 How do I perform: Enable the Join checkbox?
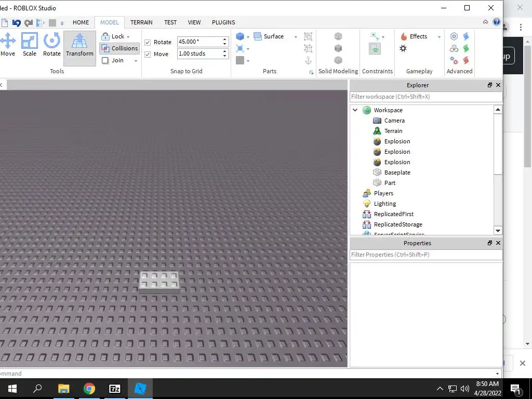coord(105,60)
